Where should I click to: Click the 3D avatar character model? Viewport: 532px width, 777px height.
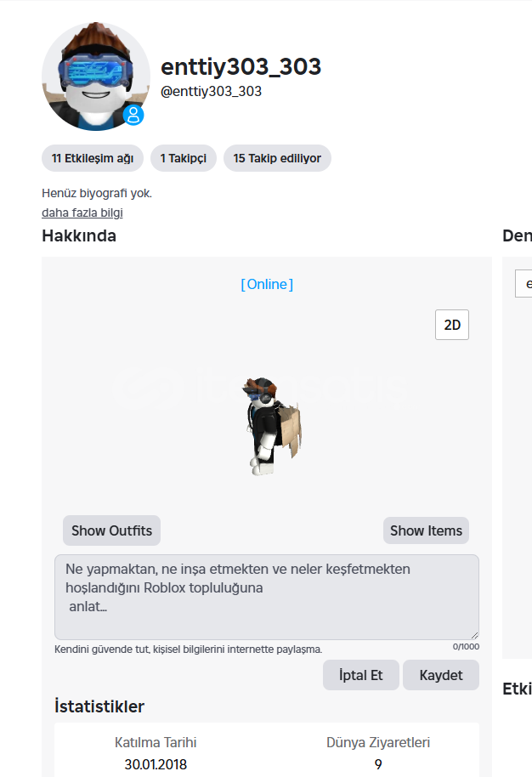[x=273, y=426]
